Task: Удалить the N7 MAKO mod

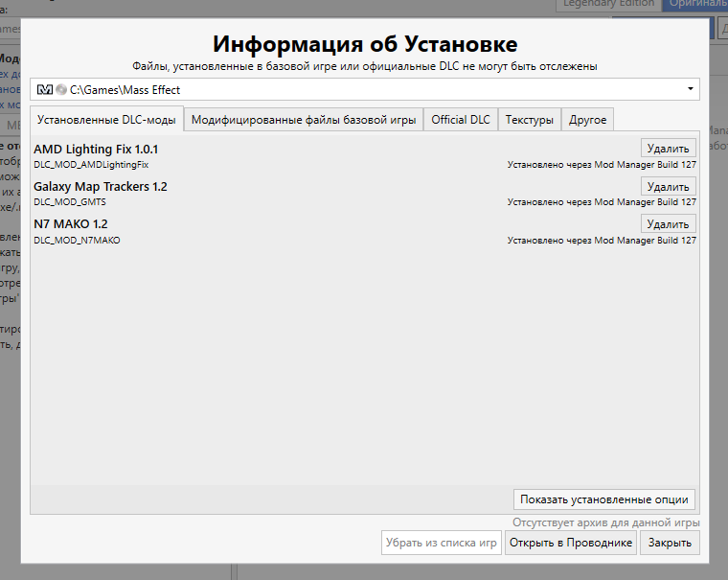Action: (x=668, y=224)
